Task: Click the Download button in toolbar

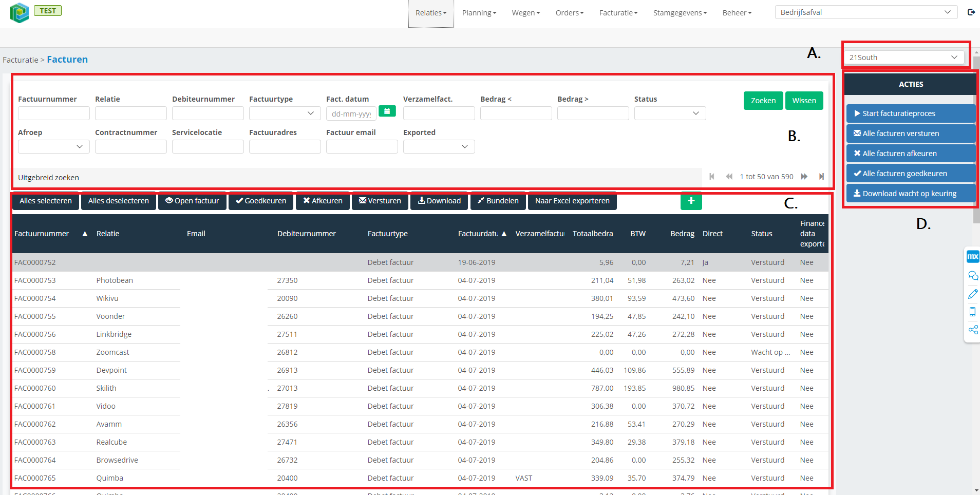Action: [x=439, y=201]
